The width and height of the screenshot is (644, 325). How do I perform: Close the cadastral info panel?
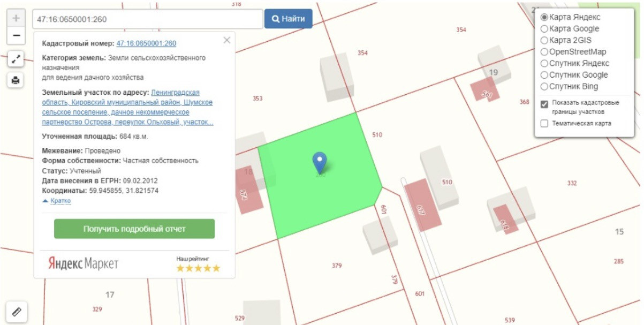pos(227,40)
